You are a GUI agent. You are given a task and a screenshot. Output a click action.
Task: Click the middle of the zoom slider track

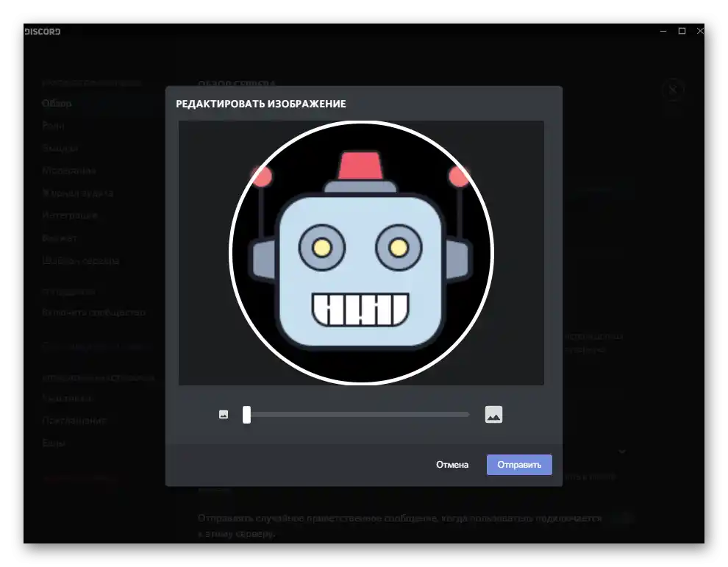point(357,414)
